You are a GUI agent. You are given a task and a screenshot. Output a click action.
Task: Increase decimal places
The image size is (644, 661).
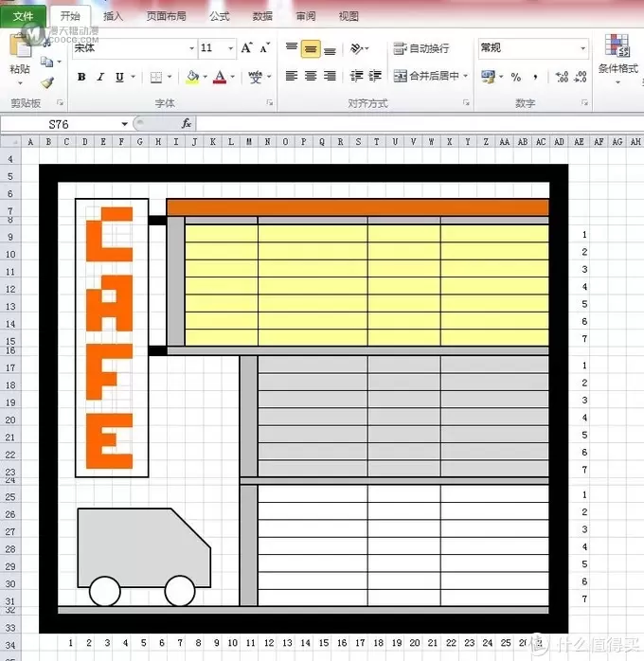click(x=562, y=77)
